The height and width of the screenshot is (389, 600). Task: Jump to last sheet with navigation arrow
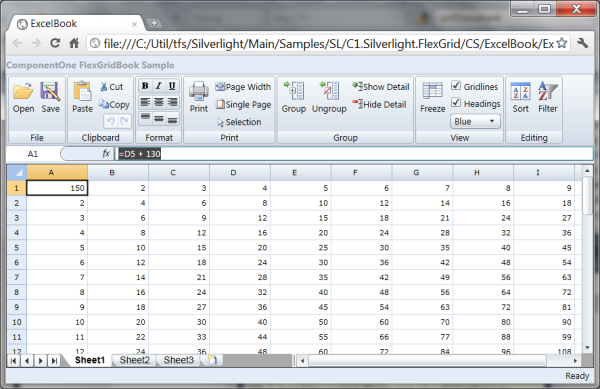coord(55,360)
